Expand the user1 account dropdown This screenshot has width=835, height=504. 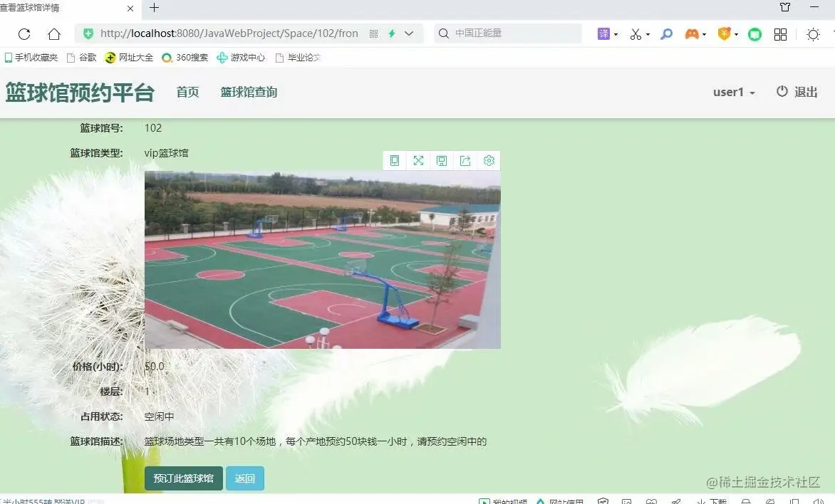[x=734, y=92]
